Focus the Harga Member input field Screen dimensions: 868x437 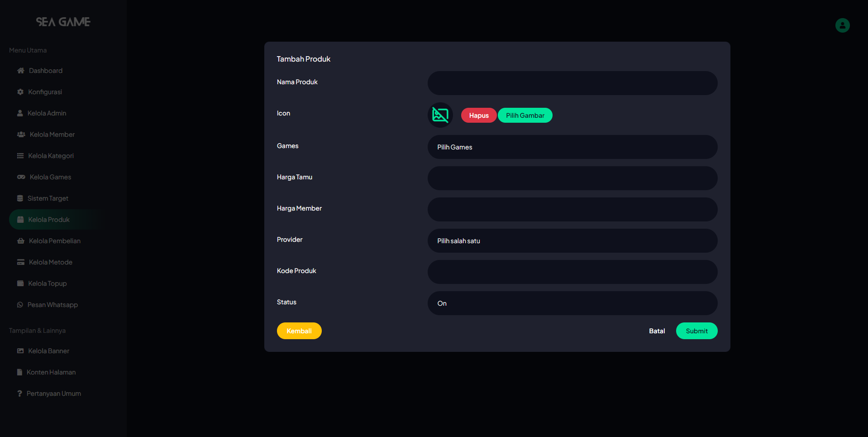point(572,210)
